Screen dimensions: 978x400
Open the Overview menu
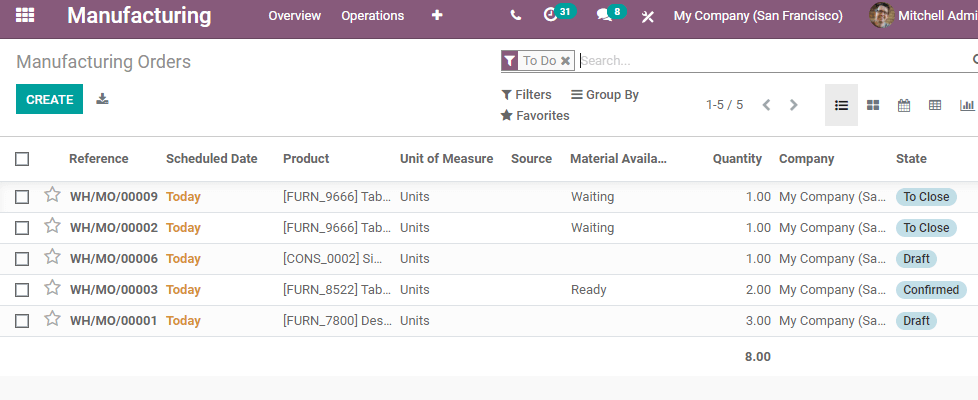coord(294,16)
